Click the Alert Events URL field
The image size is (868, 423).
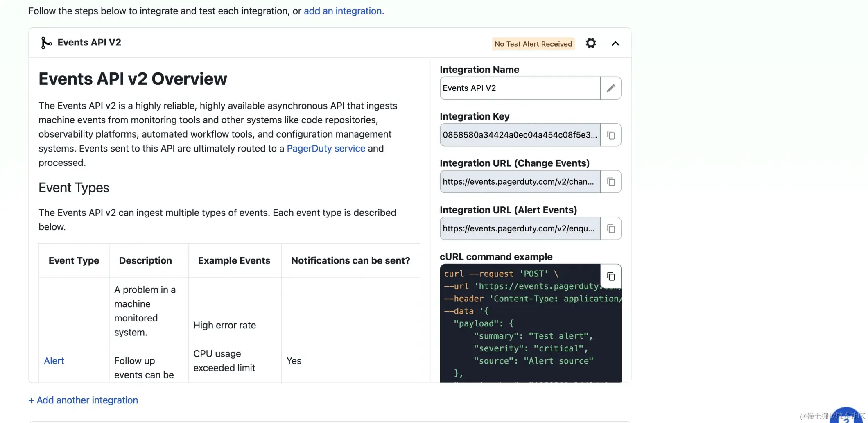(520, 228)
